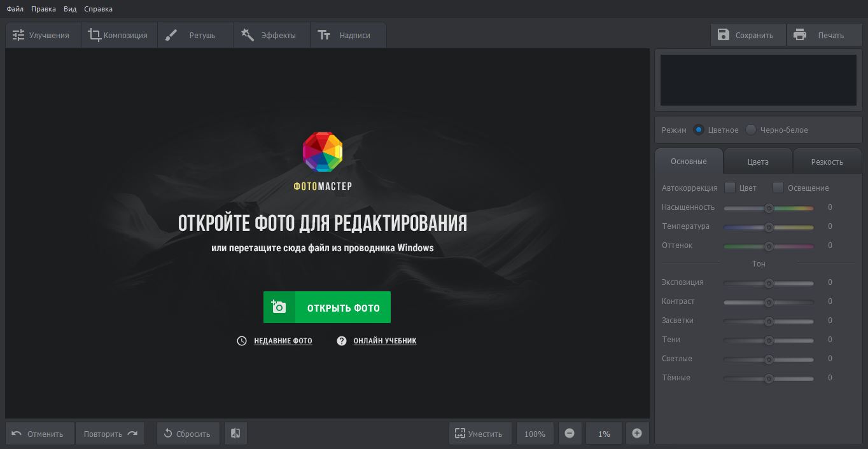Click the histogram preview panel
This screenshot has width=868, height=449.
coord(758,80)
